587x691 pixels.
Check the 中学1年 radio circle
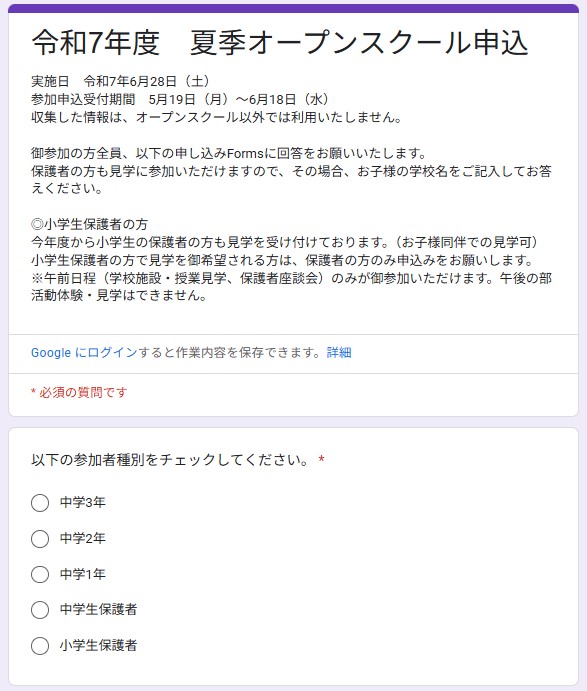pos(40,574)
